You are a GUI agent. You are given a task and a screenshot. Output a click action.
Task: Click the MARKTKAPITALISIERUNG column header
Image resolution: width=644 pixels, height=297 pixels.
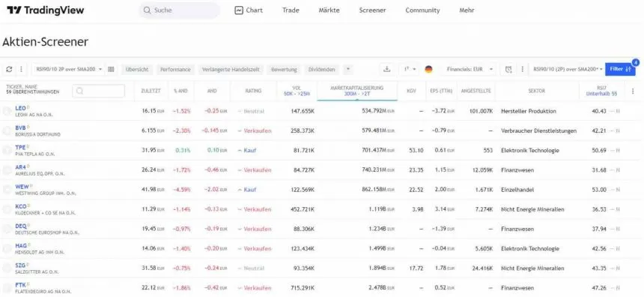pos(357,91)
